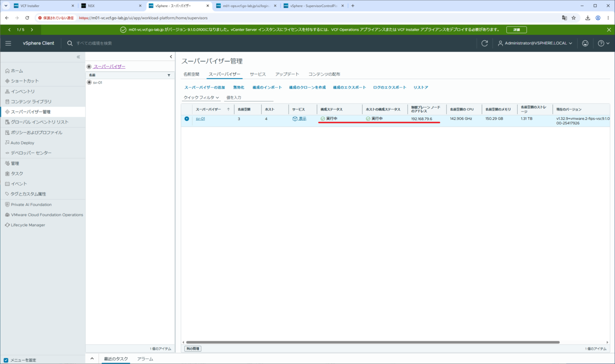Click the 表示 services link

point(302,119)
